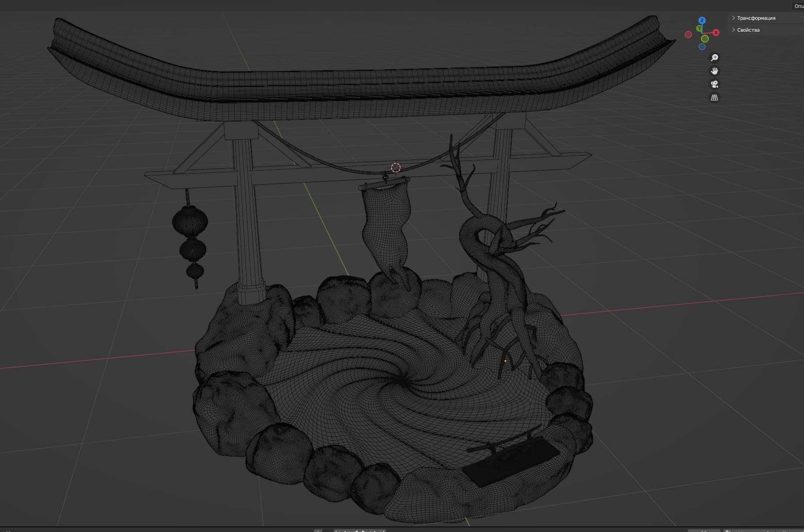Click the unlabeled negative Z blue gizmo circle

pos(702,47)
